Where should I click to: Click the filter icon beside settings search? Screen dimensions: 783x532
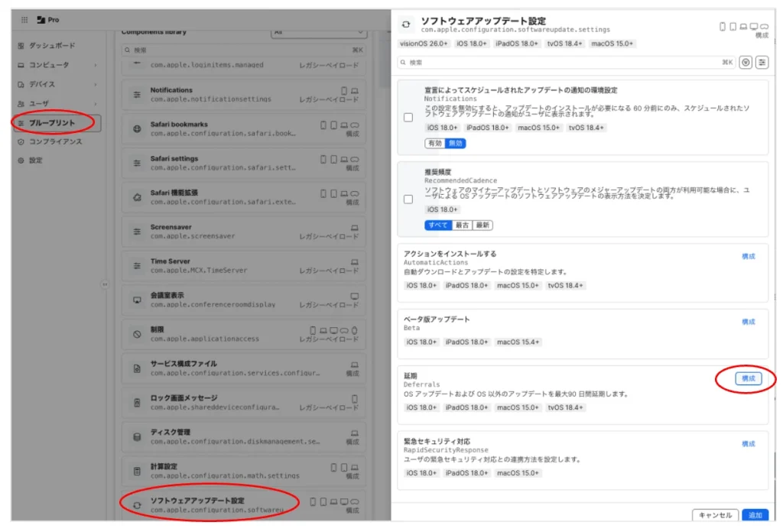point(746,62)
